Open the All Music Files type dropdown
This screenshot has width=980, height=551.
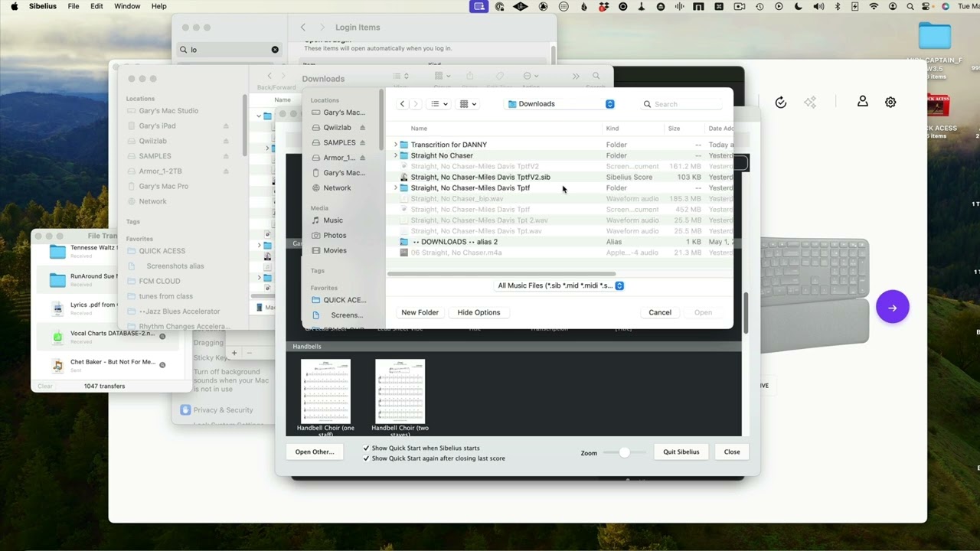(x=560, y=285)
